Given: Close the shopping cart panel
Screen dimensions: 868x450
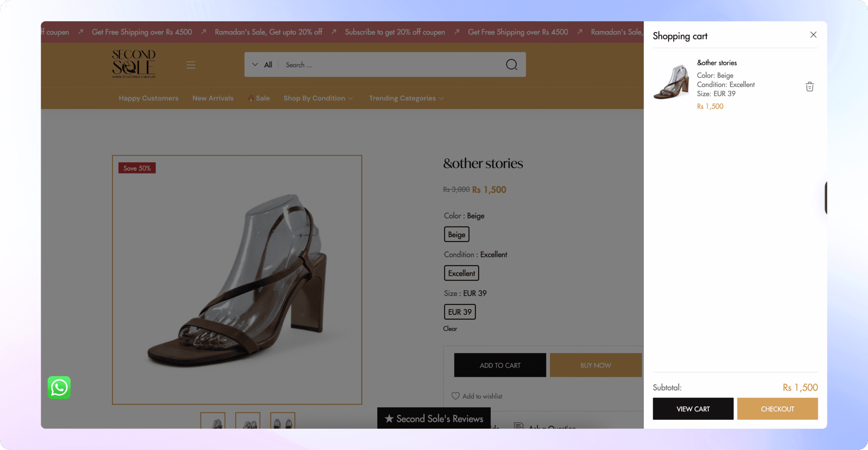Looking at the screenshot, I should (813, 35).
